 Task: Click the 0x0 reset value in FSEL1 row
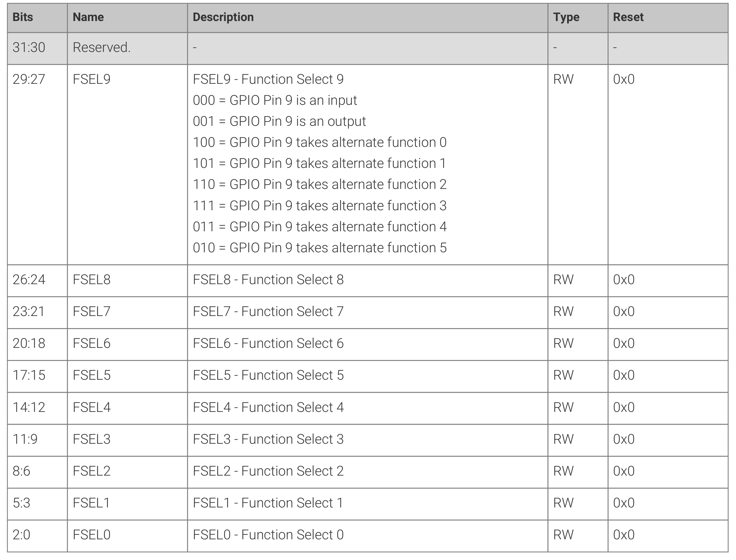click(x=623, y=503)
